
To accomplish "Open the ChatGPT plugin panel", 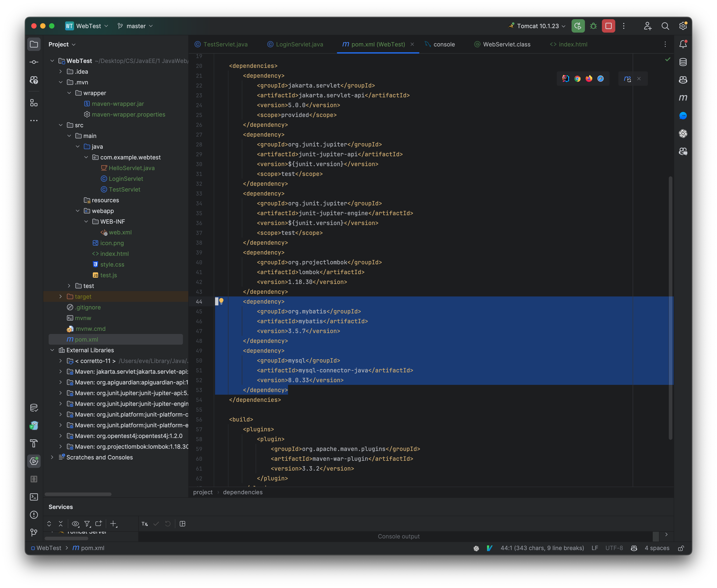I will [683, 134].
